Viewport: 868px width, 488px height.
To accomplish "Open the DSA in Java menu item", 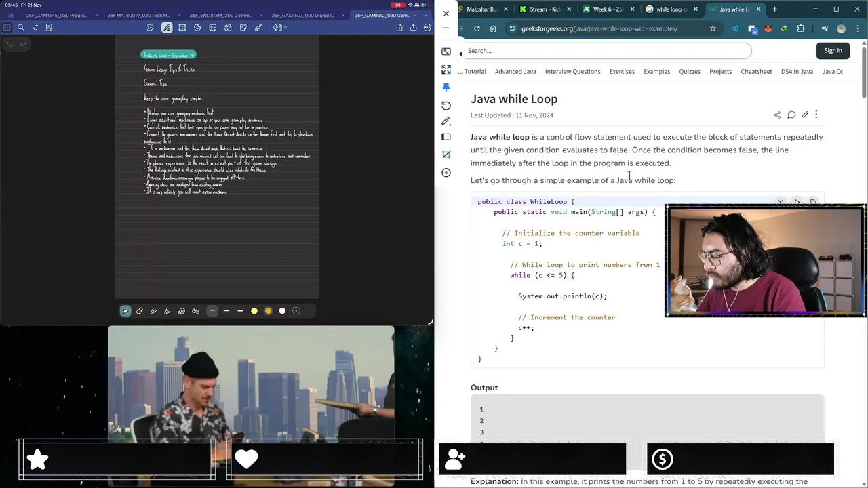I will (x=797, y=71).
